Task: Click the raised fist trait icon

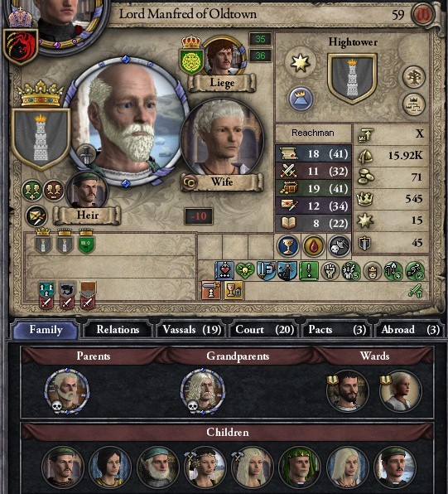Action: pyautogui.click(x=330, y=271)
